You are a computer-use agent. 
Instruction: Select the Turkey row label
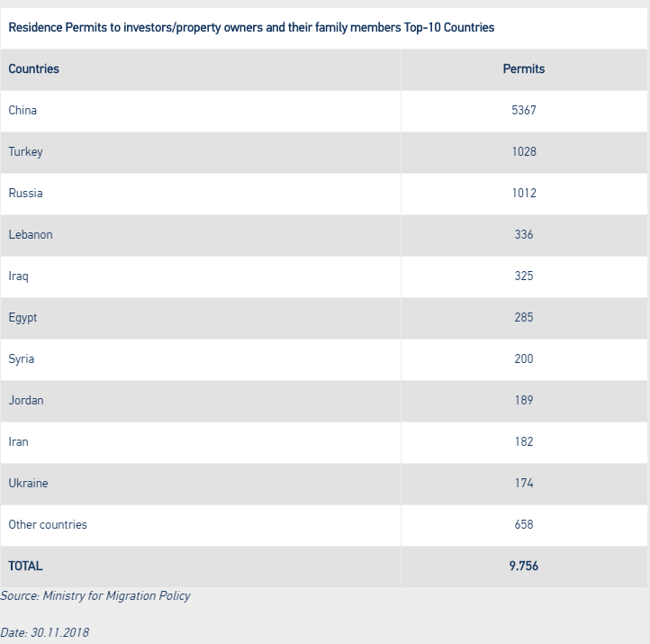coord(25,151)
